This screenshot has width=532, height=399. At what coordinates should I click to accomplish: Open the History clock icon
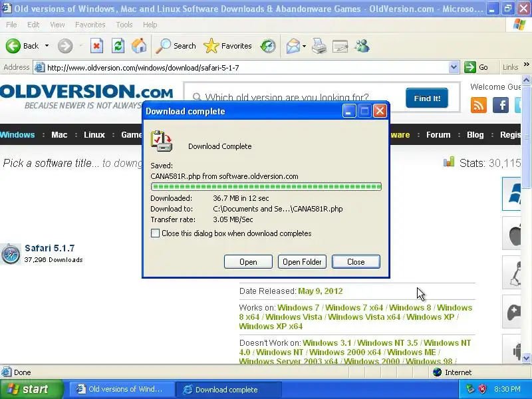268,46
